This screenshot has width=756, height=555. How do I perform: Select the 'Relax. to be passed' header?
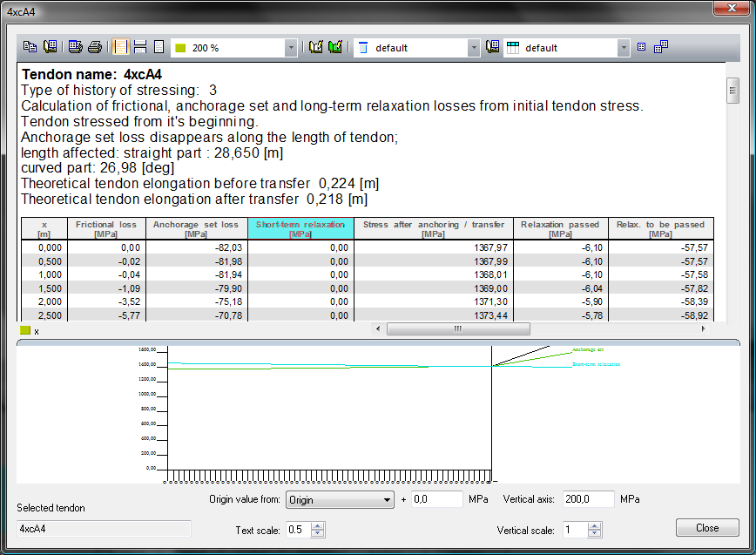(x=660, y=228)
